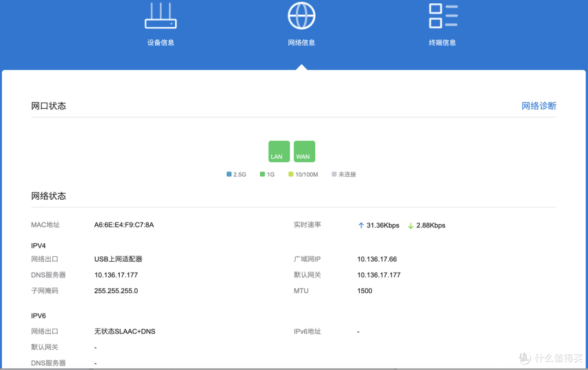Select the USB上网适配器 value

click(118, 259)
